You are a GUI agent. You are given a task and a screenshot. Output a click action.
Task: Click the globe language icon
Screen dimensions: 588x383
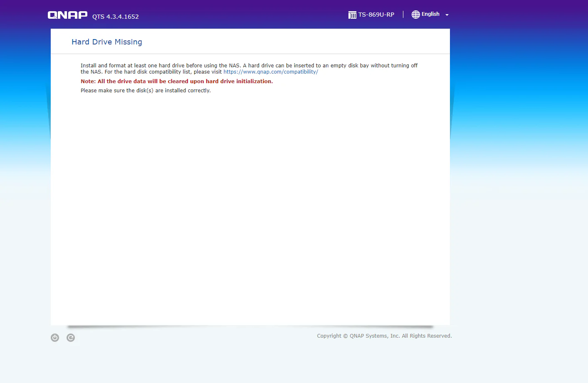click(x=416, y=15)
